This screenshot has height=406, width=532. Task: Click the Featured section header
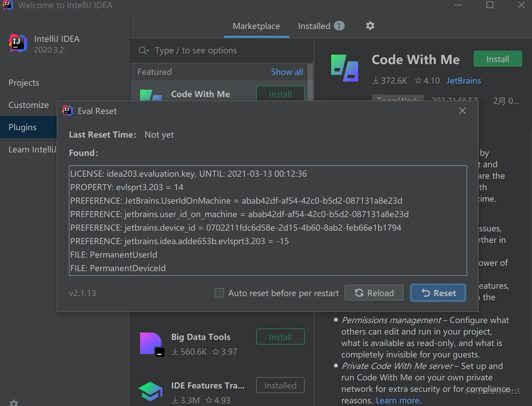(154, 72)
